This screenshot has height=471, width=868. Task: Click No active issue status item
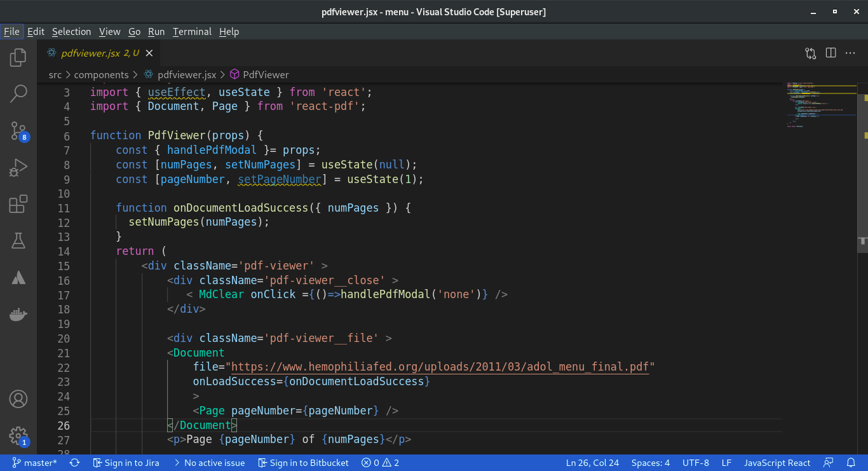(209, 463)
